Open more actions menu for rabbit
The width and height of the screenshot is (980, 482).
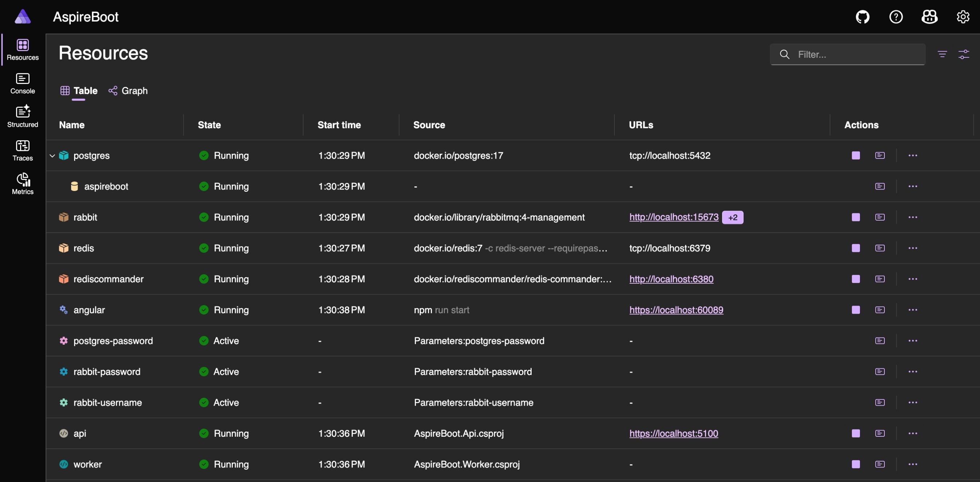point(913,217)
